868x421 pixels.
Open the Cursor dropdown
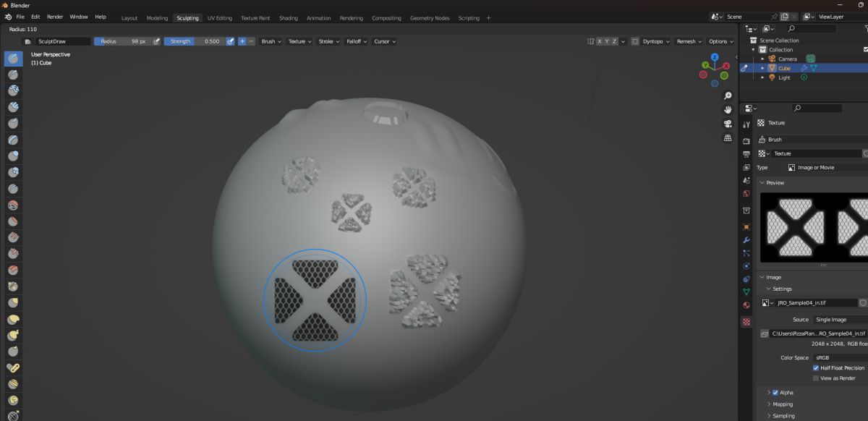[x=385, y=41]
